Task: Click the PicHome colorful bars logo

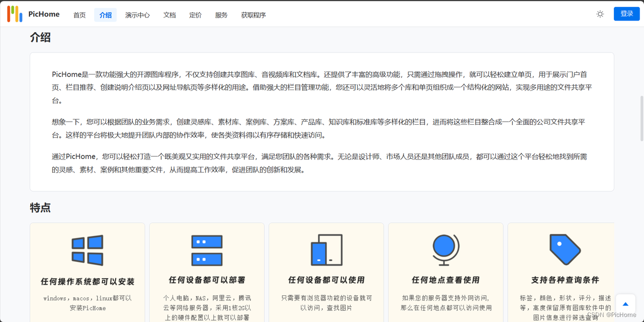Action: click(15, 14)
